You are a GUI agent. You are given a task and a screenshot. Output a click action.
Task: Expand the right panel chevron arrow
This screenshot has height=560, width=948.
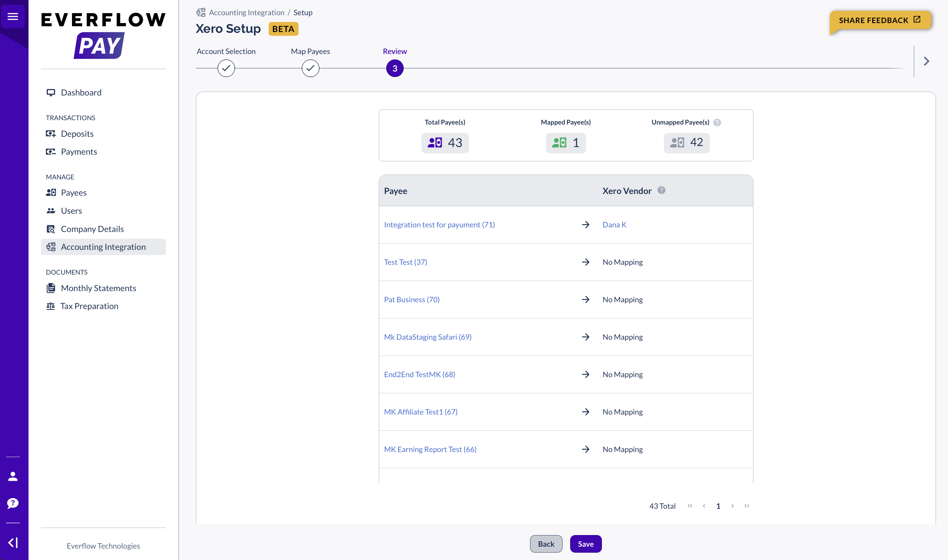coord(926,61)
